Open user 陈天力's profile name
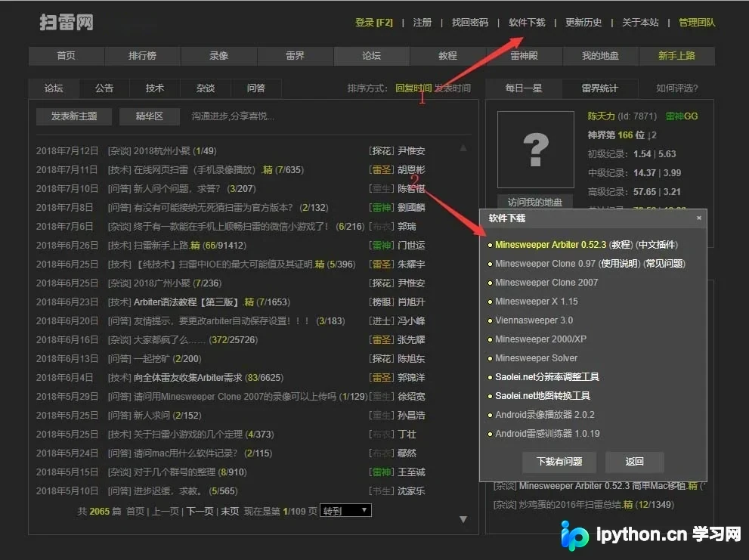The width and height of the screenshot is (749, 560). tap(601, 116)
